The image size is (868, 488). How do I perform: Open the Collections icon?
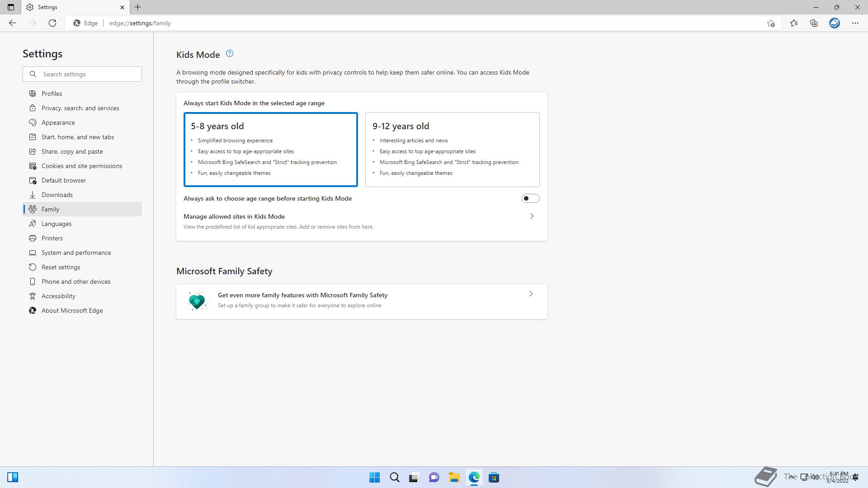[x=814, y=23]
